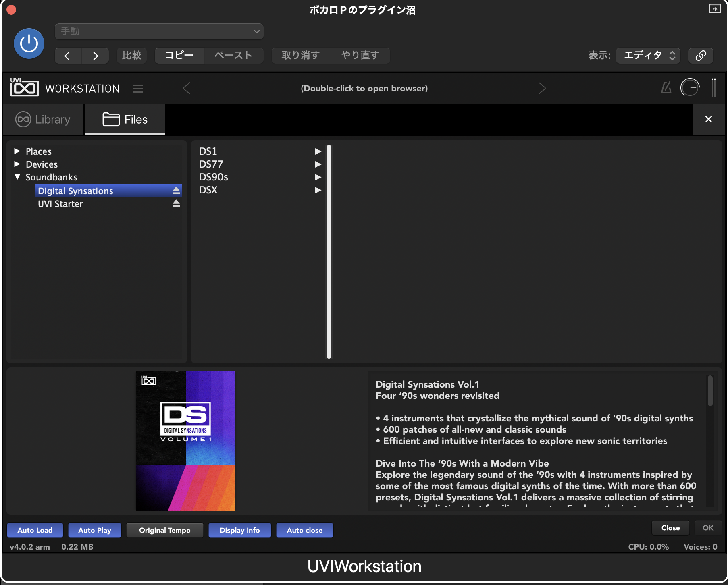728x585 pixels.
Task: Open the Workstation hamburger menu
Action: 138,89
